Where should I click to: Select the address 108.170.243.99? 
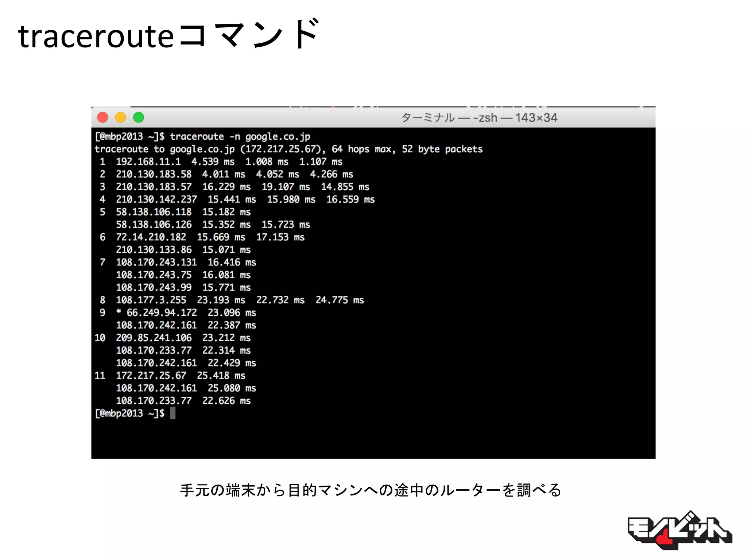click(154, 287)
